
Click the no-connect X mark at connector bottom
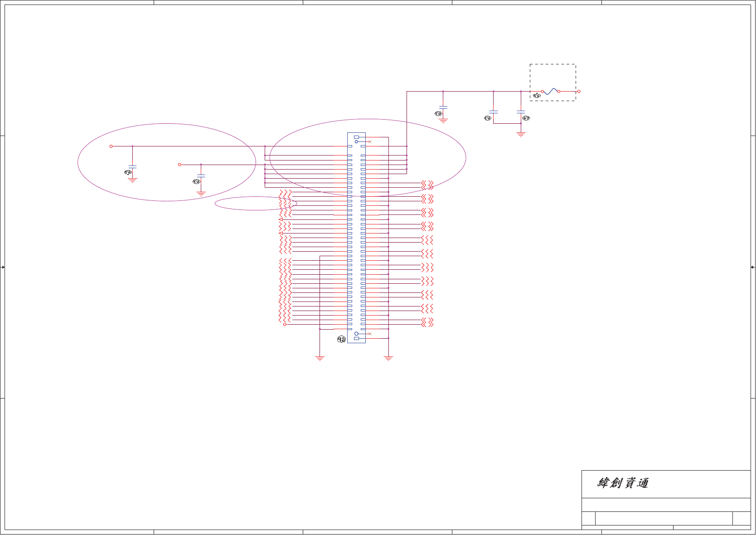370,334
